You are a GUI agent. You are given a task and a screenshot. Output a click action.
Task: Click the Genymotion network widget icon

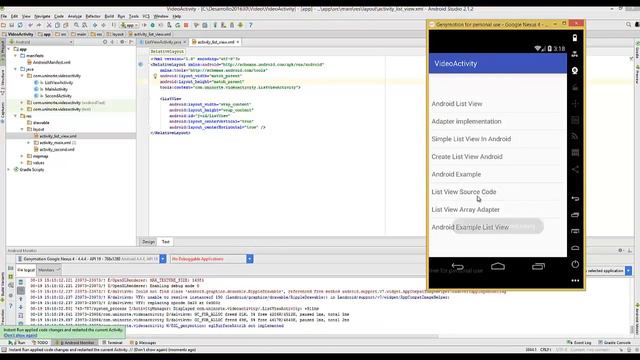575,54
